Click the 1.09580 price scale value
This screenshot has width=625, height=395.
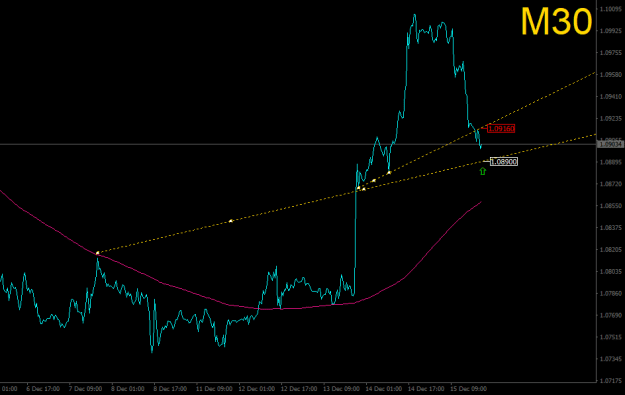[611, 75]
